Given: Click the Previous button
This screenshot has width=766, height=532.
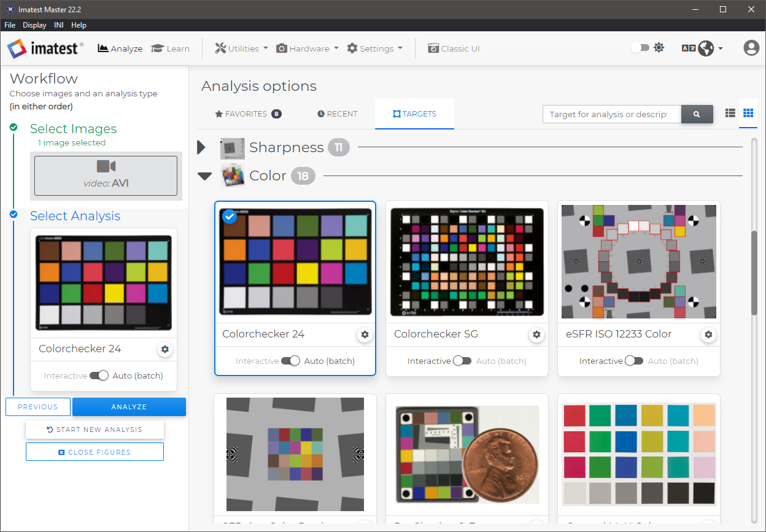Looking at the screenshot, I should pyautogui.click(x=37, y=407).
